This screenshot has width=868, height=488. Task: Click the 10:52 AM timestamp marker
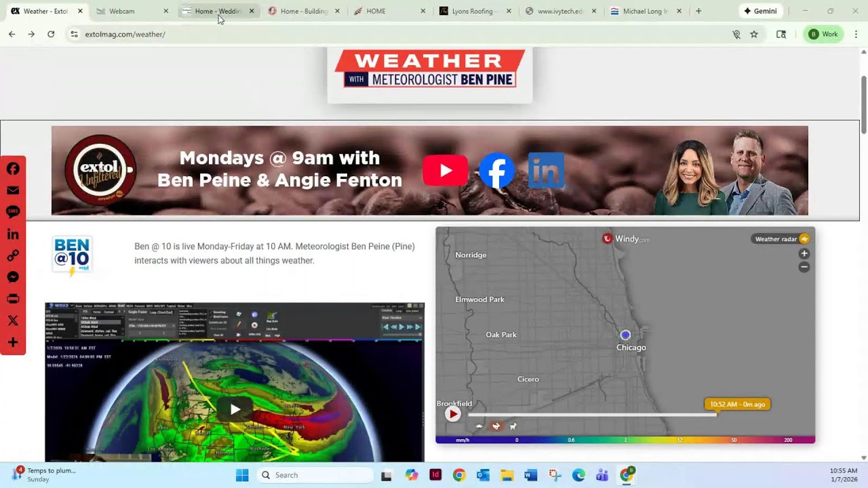click(737, 405)
